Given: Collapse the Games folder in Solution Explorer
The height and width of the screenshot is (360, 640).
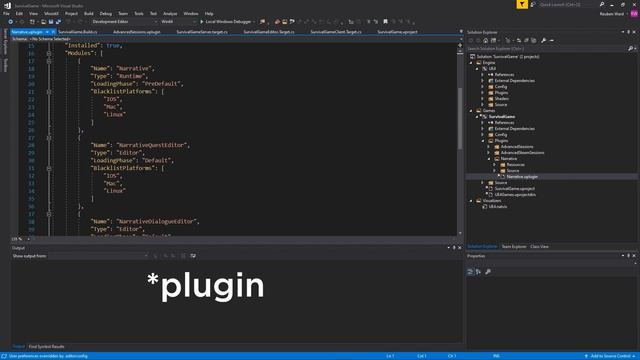Looking at the screenshot, I should click(471, 111).
